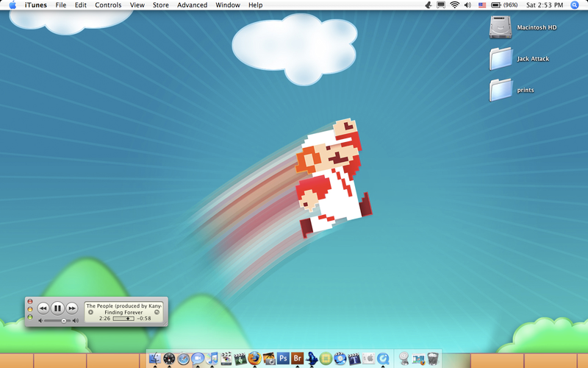The image size is (588, 368).
Task: Open the blue disc DVD app in Dock
Action: tap(340, 358)
